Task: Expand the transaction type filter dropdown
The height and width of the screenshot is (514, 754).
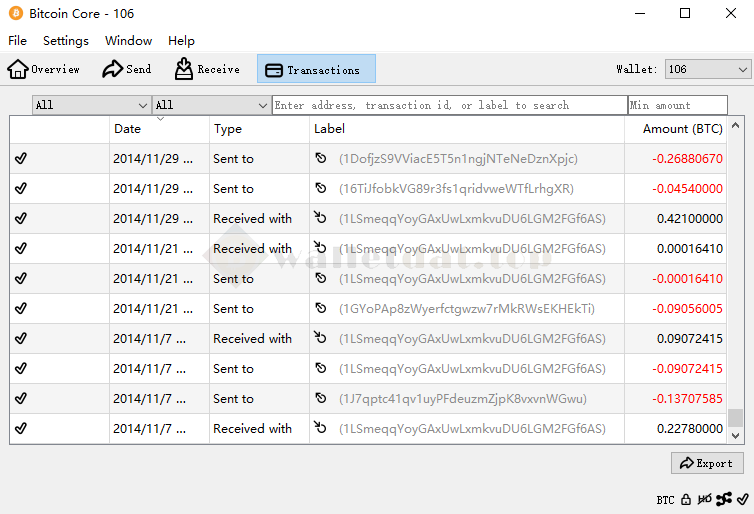Action: [x=211, y=105]
